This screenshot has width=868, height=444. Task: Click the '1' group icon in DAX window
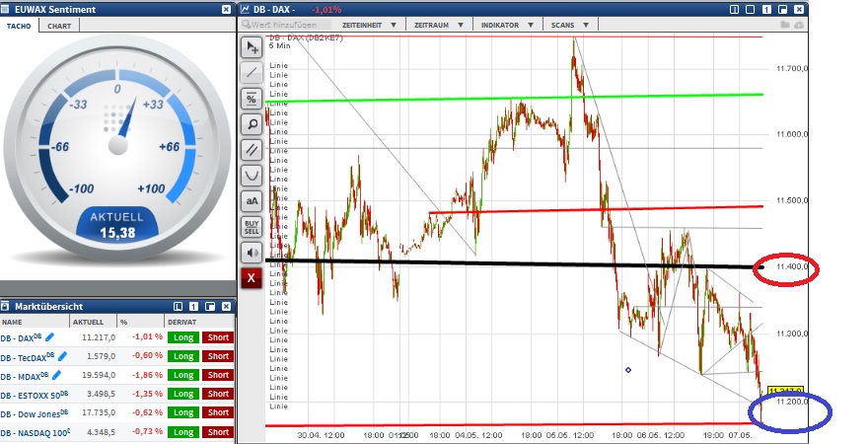(x=766, y=10)
